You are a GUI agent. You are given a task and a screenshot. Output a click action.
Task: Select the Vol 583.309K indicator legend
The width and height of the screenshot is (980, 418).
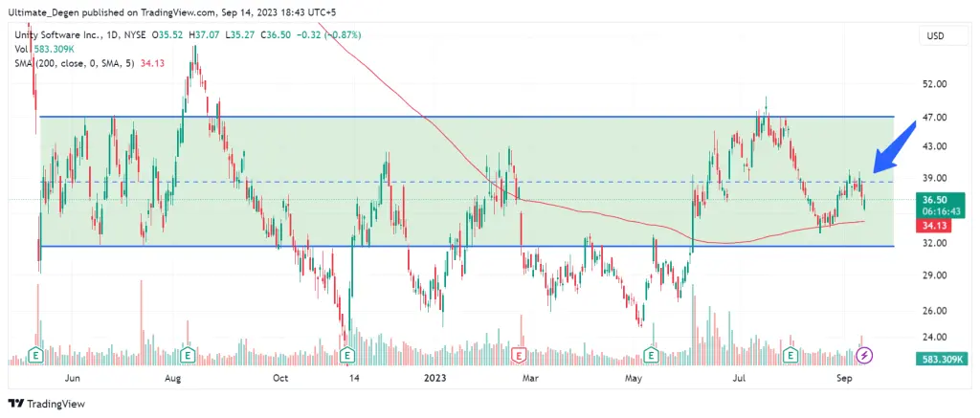pos(42,50)
